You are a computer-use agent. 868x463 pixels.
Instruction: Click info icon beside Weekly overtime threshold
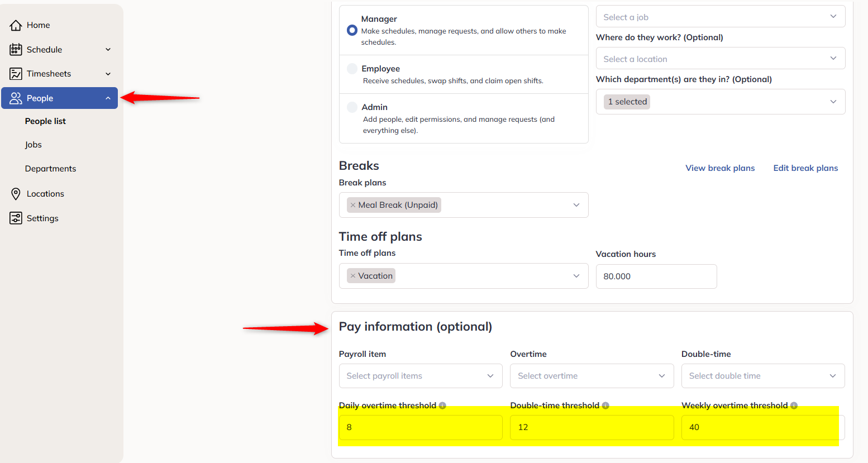[x=794, y=405]
